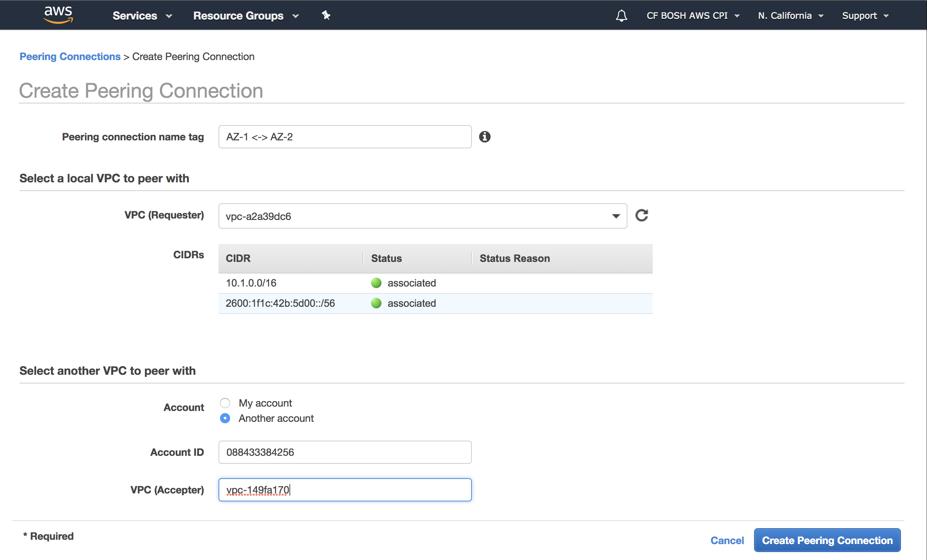Select the 2600:1f1c:42b:5d00::/56 CIDR row
This screenshot has width=927, height=560.
coord(435,303)
